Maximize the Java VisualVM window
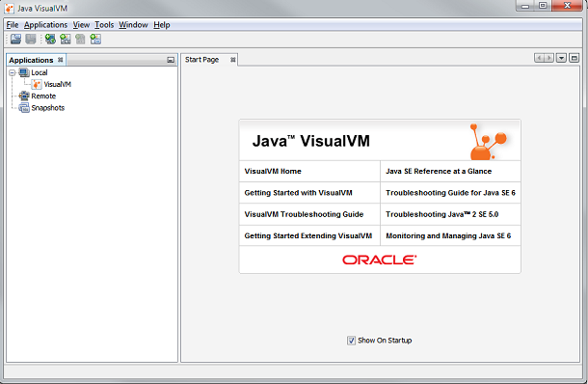Image resolution: width=588 pixels, height=384 pixels. pos(543,6)
